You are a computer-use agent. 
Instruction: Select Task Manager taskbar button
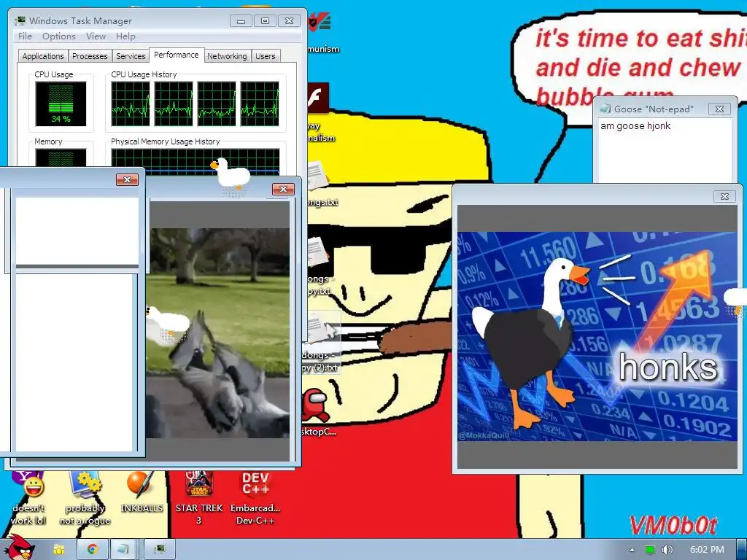click(160, 550)
